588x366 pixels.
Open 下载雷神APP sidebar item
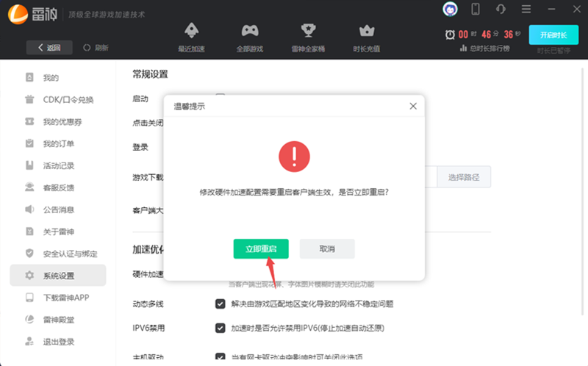[x=58, y=298]
